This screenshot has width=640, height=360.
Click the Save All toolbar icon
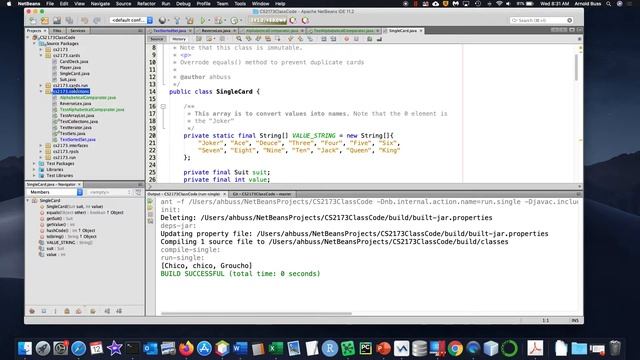pyautogui.click(x=69, y=20)
